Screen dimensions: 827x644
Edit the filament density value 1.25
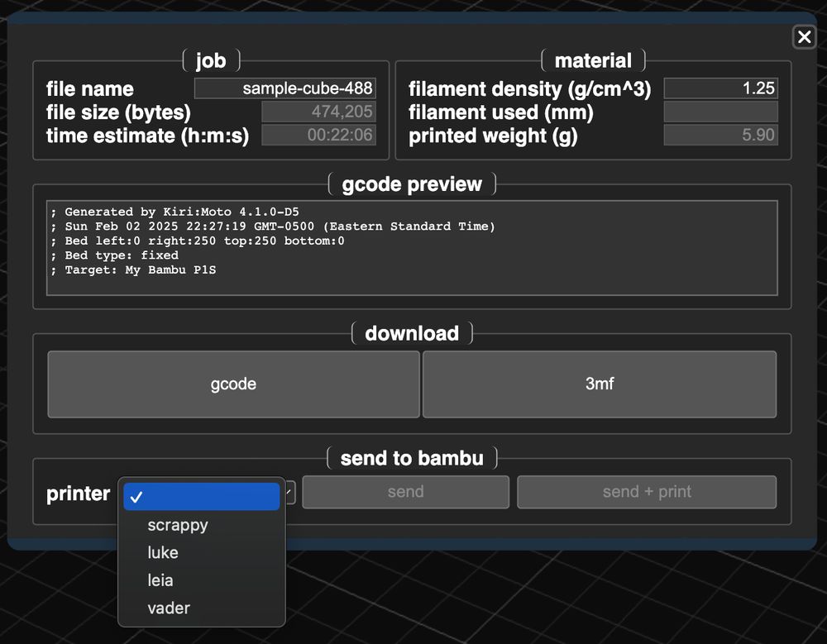tap(721, 88)
